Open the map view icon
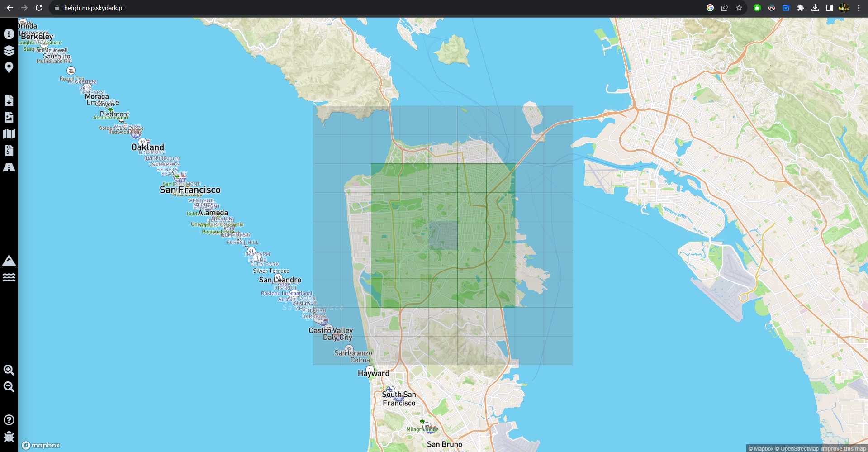 8,133
